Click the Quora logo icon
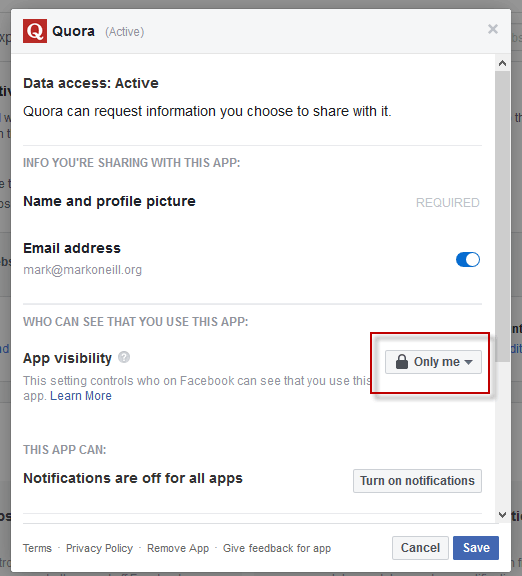522x576 pixels. click(x=35, y=31)
